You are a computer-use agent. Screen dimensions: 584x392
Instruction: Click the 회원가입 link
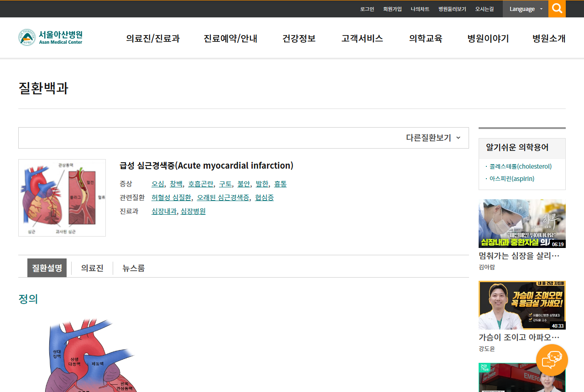click(x=392, y=9)
